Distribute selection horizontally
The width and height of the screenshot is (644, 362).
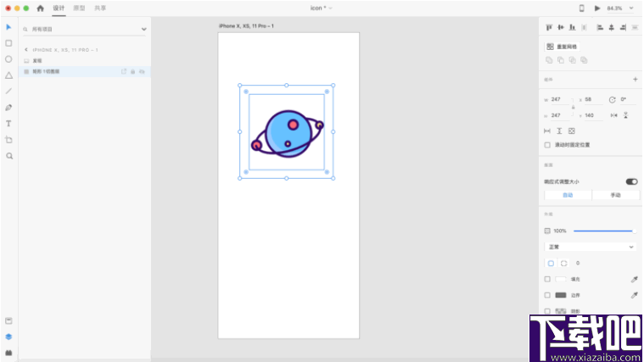click(x=584, y=27)
